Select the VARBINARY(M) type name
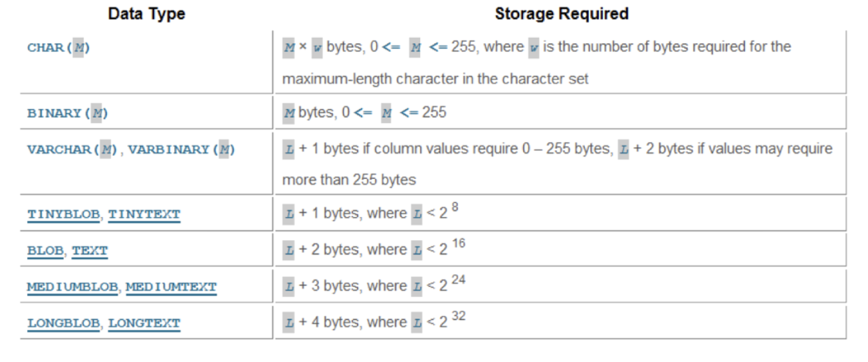 181,149
